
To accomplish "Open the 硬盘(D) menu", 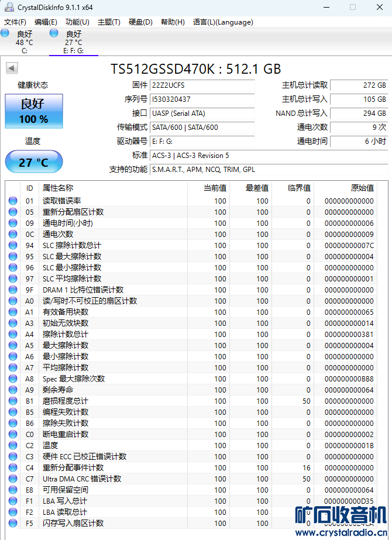I will [x=140, y=22].
